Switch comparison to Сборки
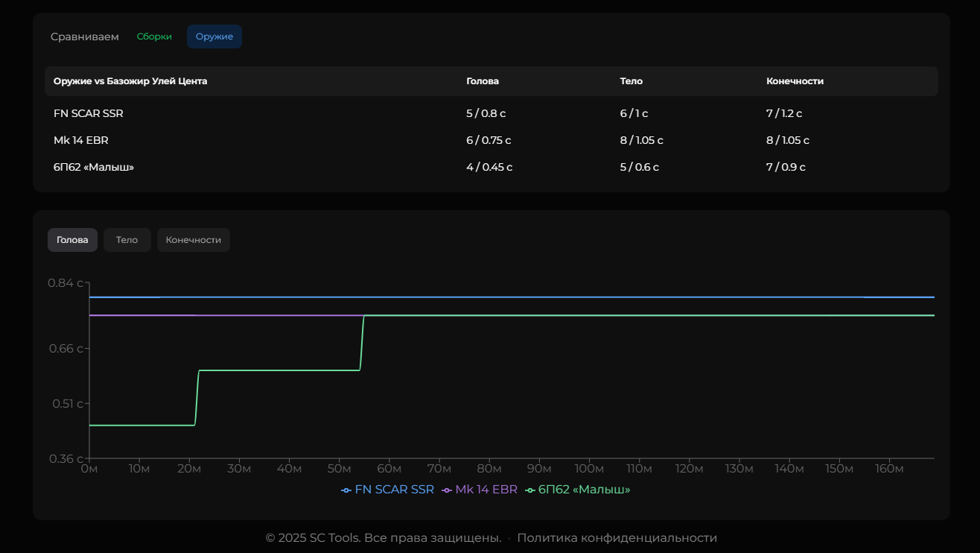980x553 pixels. 154,37
